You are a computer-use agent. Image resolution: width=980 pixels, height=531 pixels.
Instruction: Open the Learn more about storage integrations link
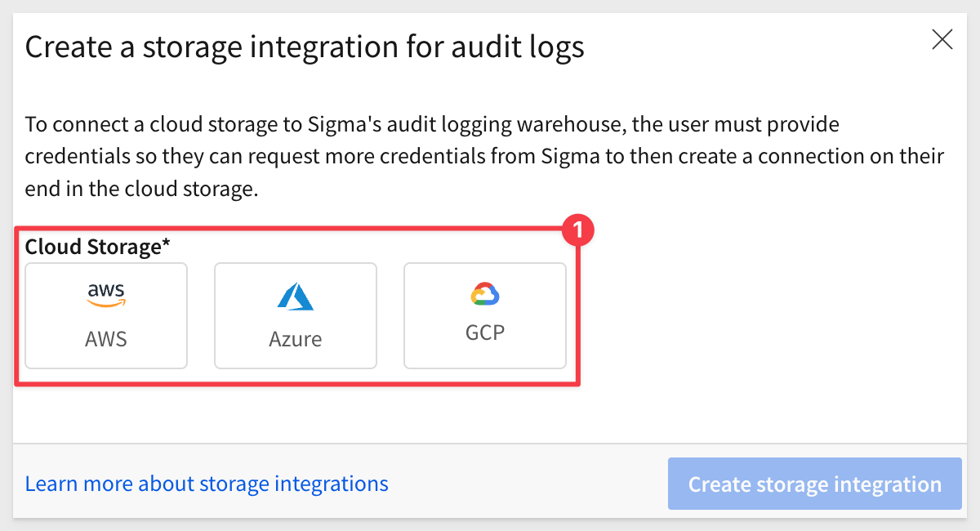(x=207, y=484)
